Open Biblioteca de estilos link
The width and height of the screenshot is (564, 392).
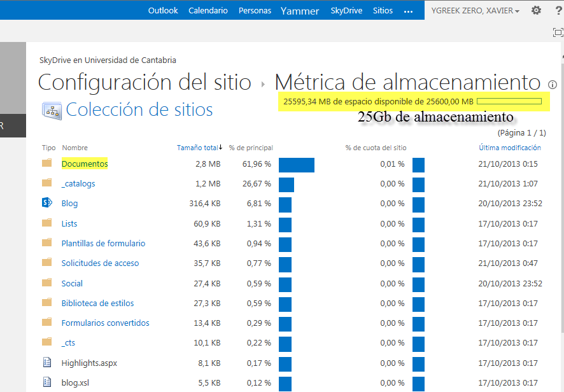(97, 303)
